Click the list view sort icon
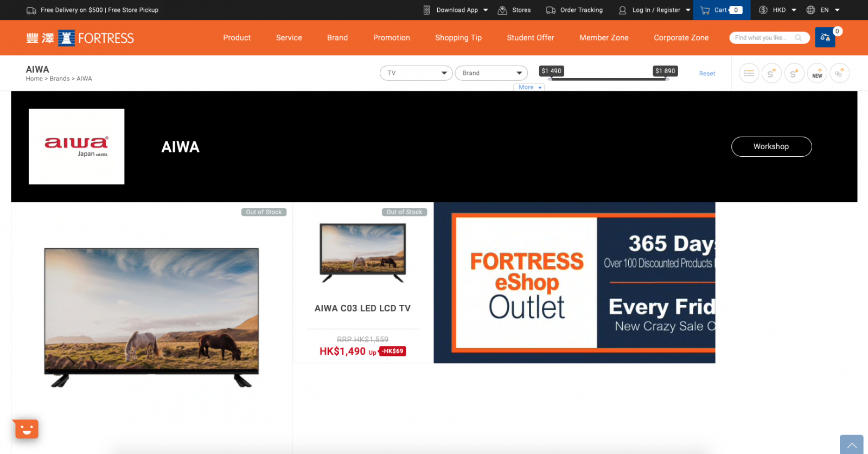868x454 pixels. (x=749, y=73)
